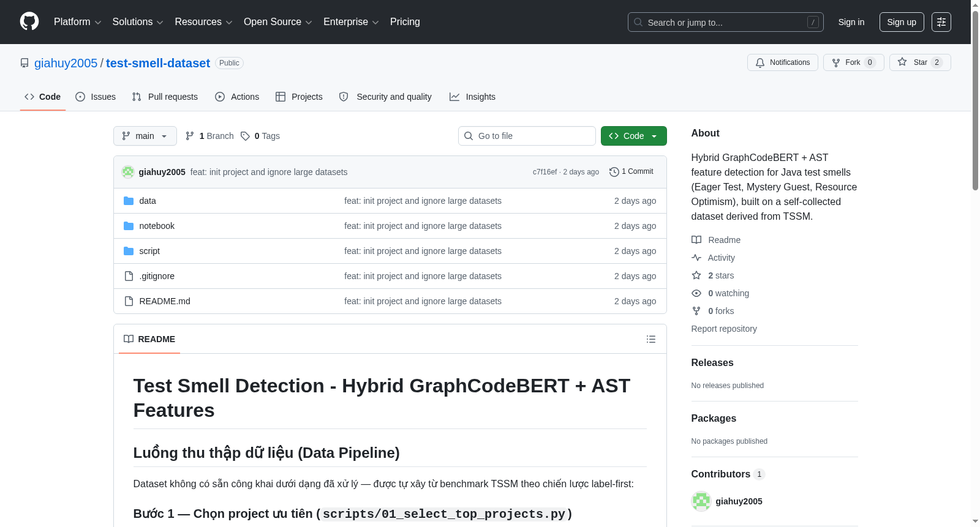Open the README outline list icon
The image size is (980, 527).
coord(650,339)
